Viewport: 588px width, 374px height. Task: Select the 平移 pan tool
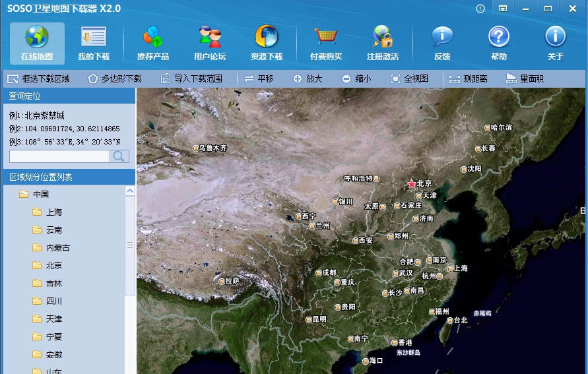tap(259, 78)
